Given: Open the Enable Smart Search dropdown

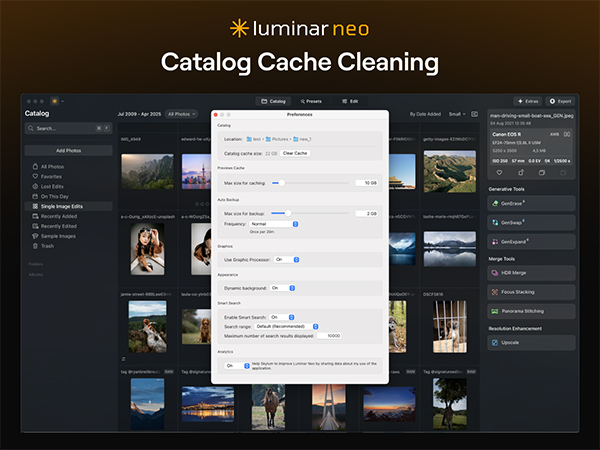Looking at the screenshot, I should (x=282, y=317).
